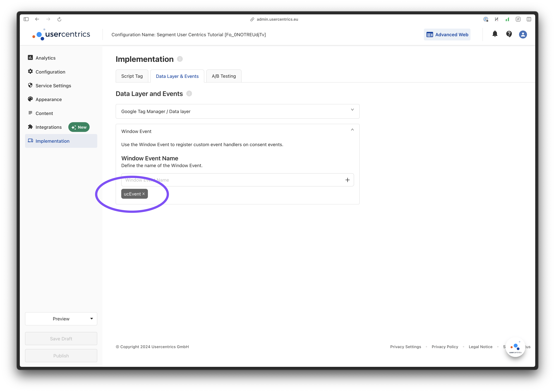Click inside the Window Event Name field
This screenshot has height=392, width=555.
(218, 180)
